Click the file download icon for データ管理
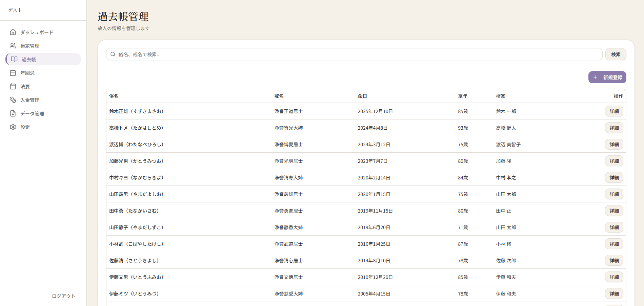Viewport: 644px width, 306px height. [13, 113]
